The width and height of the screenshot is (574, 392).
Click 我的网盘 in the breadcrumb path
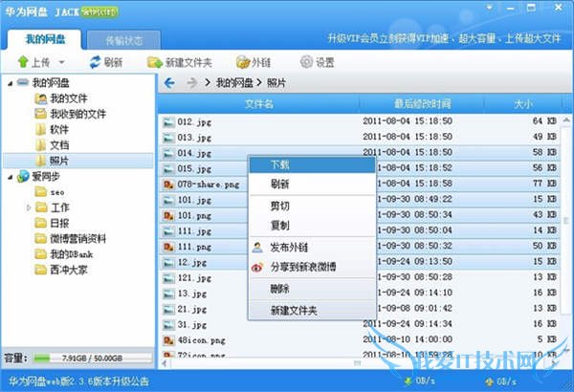point(234,83)
